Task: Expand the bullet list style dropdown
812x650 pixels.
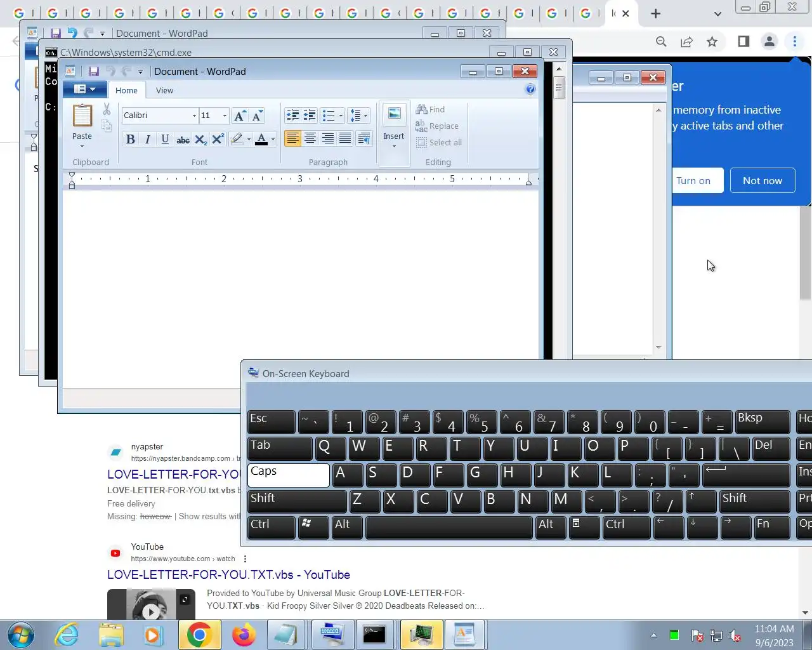Action: pyautogui.click(x=341, y=116)
